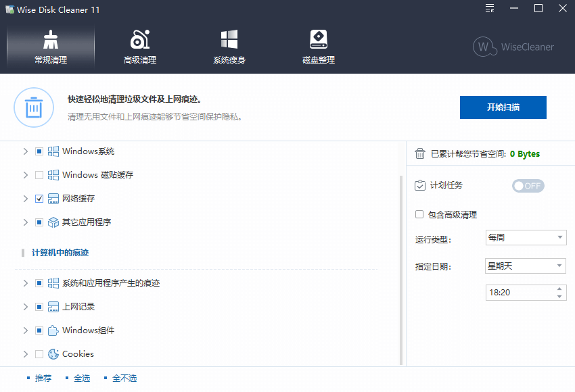Select the 系统瘦身 (System Slimming) icon
Viewport: 575px width, 392px height.
[228, 39]
